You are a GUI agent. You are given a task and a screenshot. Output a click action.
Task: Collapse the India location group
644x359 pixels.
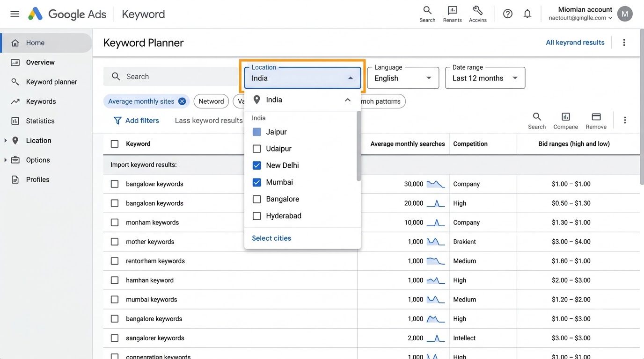pos(348,100)
